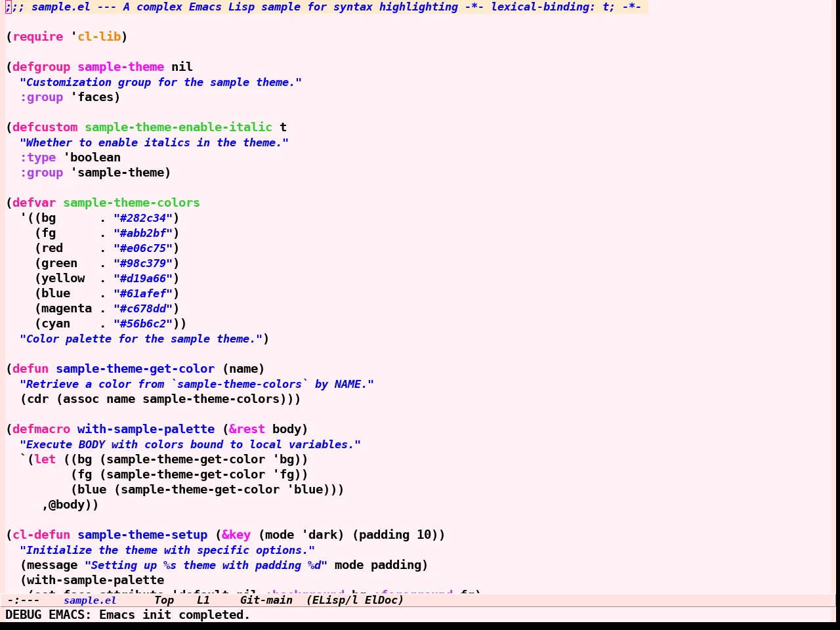Click docstring 'Initialize the theme with specific options.'
The height and width of the screenshot is (630, 840).
coord(167,550)
